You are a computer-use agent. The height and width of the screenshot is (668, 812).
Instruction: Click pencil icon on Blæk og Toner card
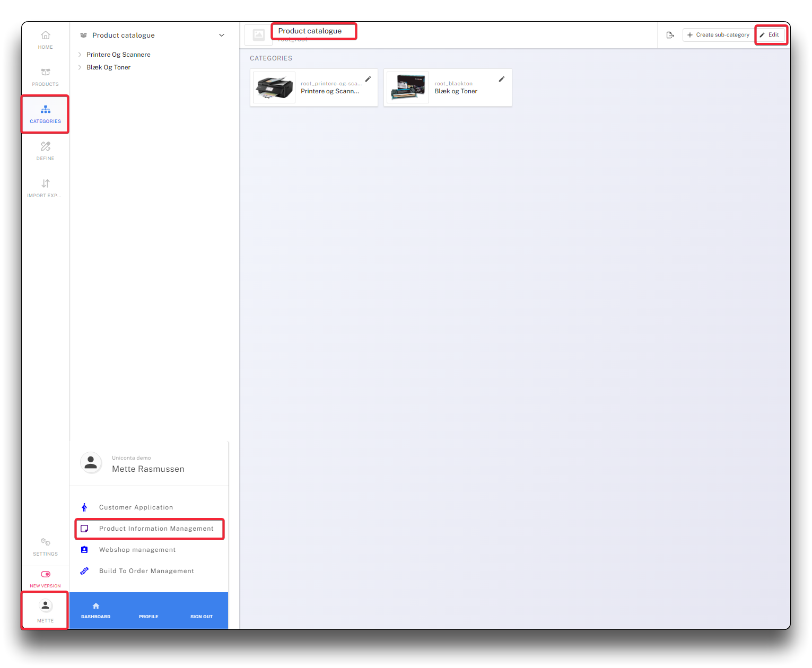pos(502,79)
